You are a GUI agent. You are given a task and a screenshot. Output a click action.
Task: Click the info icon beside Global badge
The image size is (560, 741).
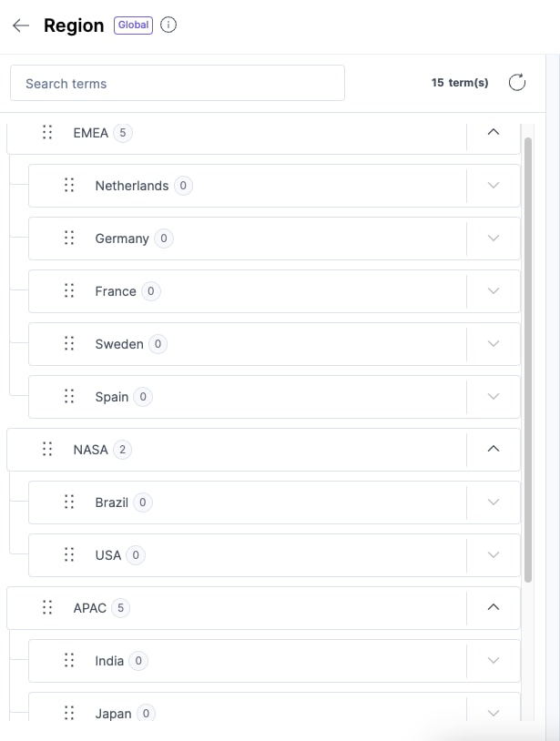tap(168, 25)
